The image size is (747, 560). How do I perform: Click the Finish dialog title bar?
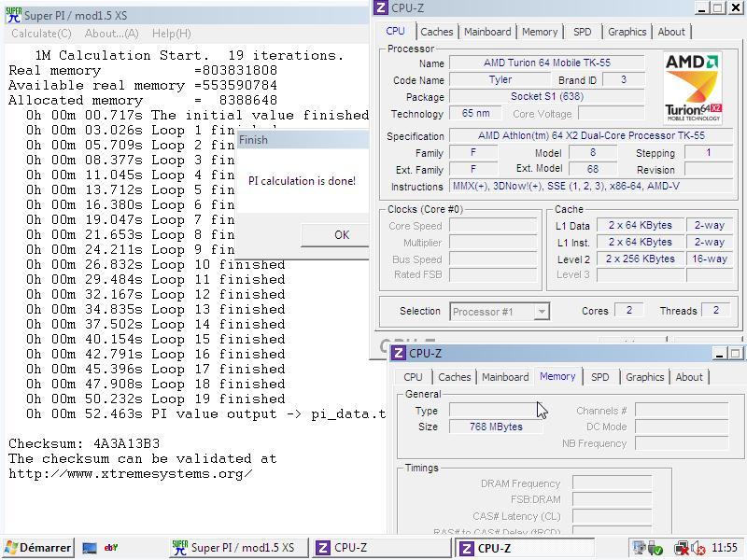click(303, 140)
